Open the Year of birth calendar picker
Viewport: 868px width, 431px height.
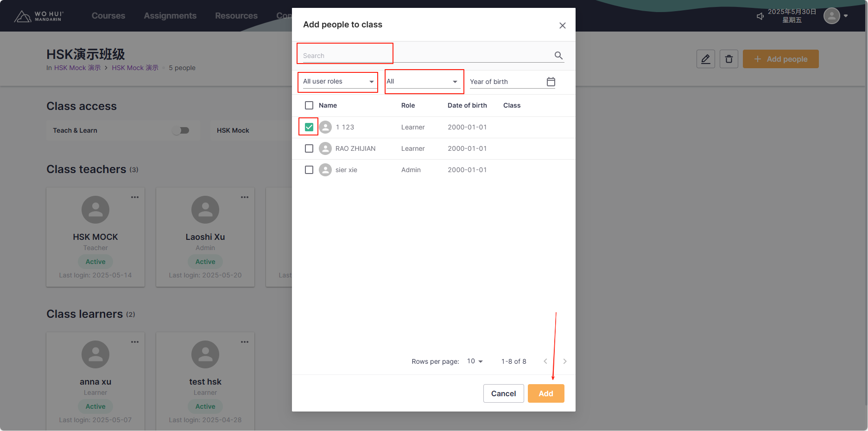[551, 82]
